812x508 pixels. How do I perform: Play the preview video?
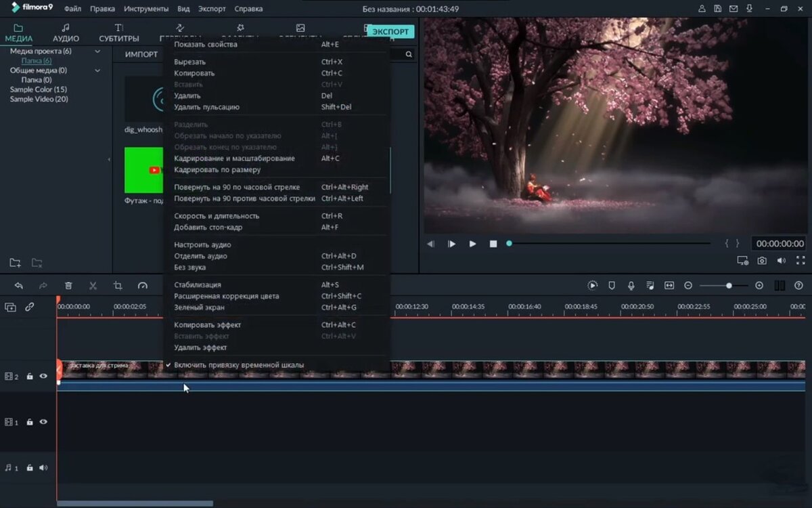pyautogui.click(x=472, y=244)
